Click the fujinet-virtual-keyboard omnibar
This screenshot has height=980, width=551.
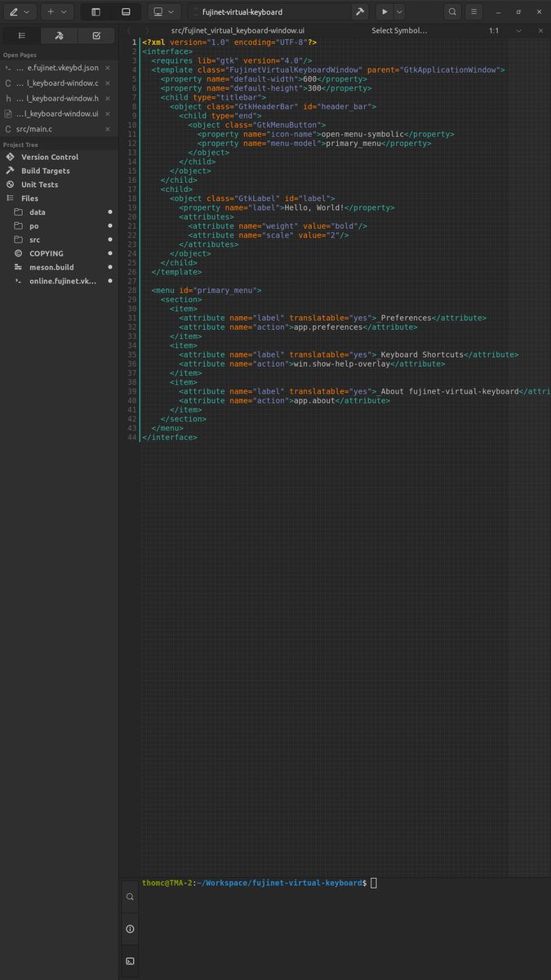pos(269,12)
